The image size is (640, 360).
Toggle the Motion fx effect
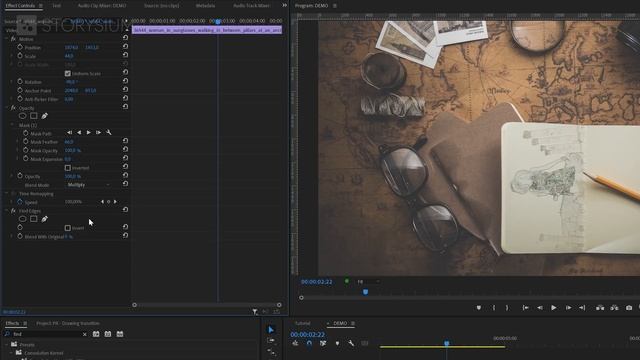coord(13,39)
